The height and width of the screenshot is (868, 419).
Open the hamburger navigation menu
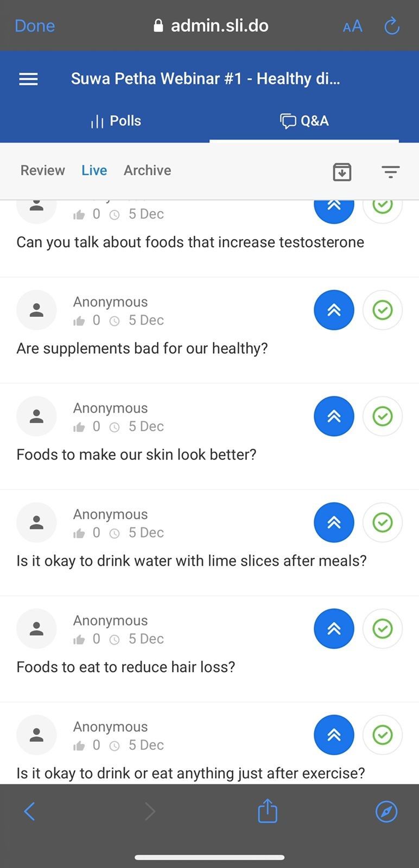tap(28, 79)
